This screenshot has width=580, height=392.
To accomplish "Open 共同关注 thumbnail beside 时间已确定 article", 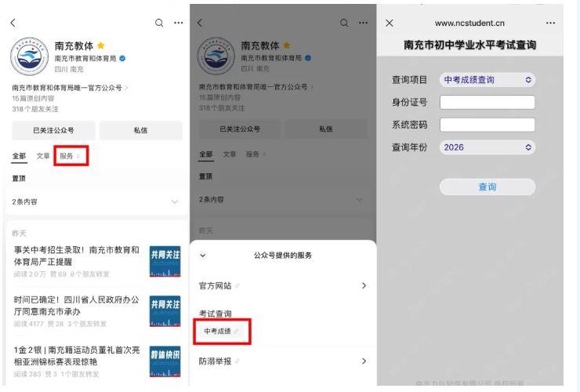I will click(x=165, y=311).
